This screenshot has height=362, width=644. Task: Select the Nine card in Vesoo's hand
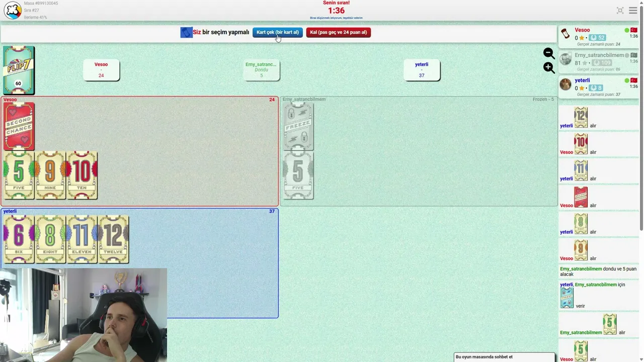pos(50,175)
